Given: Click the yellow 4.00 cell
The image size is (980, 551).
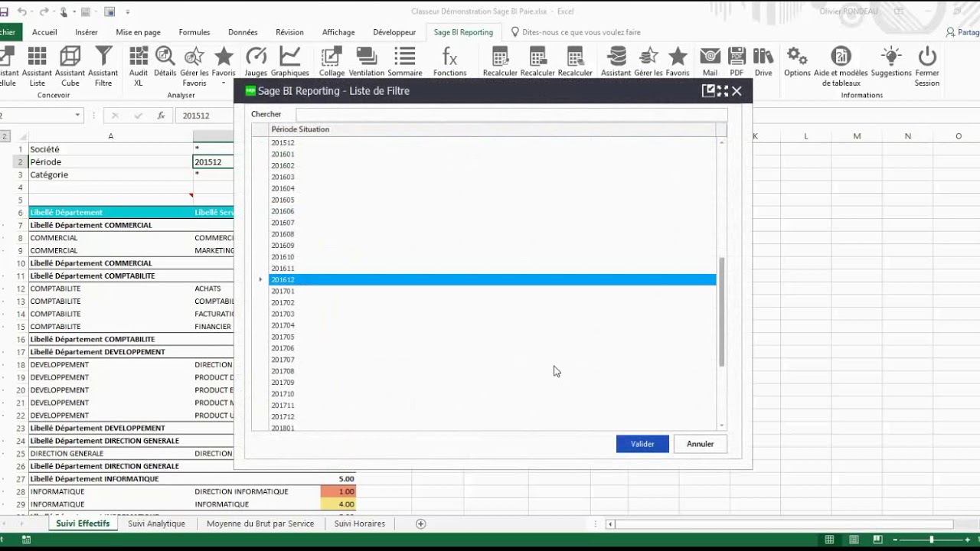Looking at the screenshot, I should [338, 504].
